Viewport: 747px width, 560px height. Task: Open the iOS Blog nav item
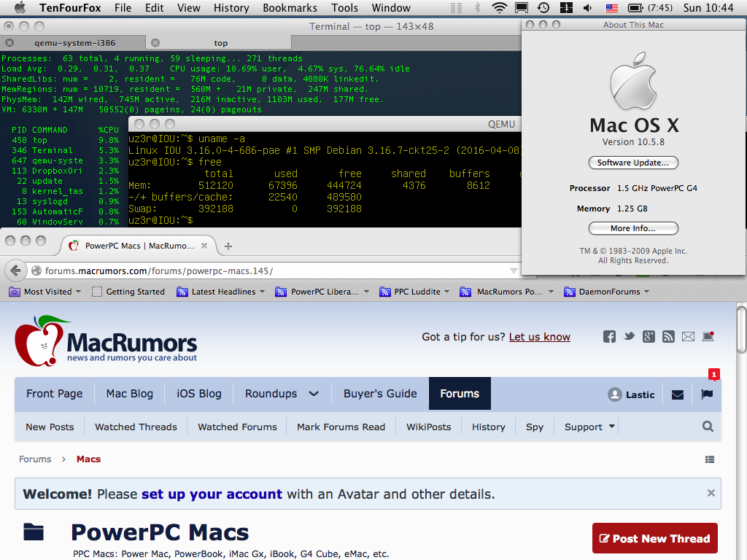199,393
